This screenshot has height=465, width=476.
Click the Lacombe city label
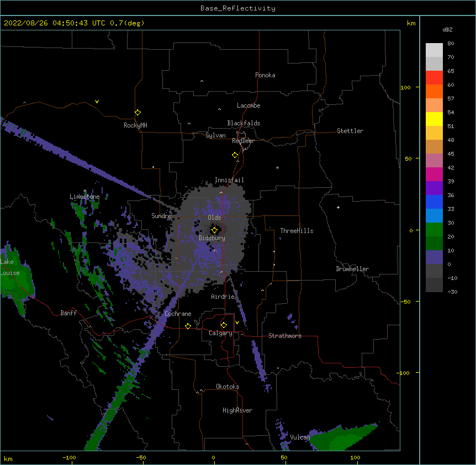point(248,105)
